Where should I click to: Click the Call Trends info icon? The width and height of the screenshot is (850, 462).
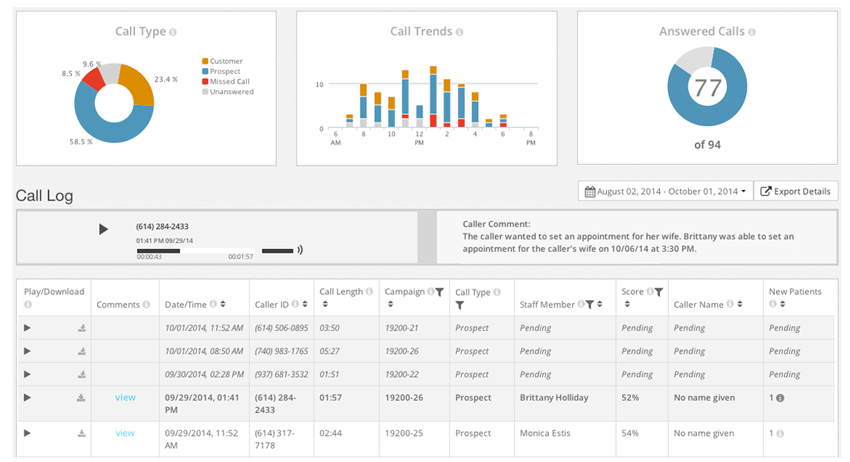pyautogui.click(x=459, y=32)
